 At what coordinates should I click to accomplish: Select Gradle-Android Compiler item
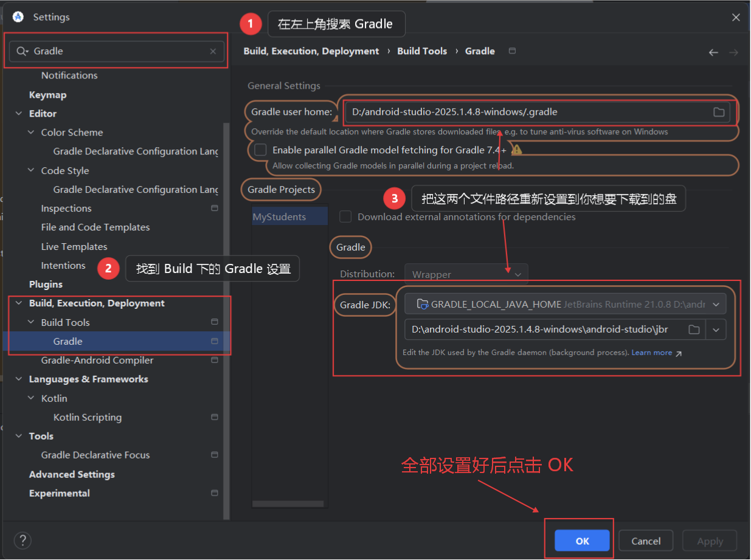point(97,361)
